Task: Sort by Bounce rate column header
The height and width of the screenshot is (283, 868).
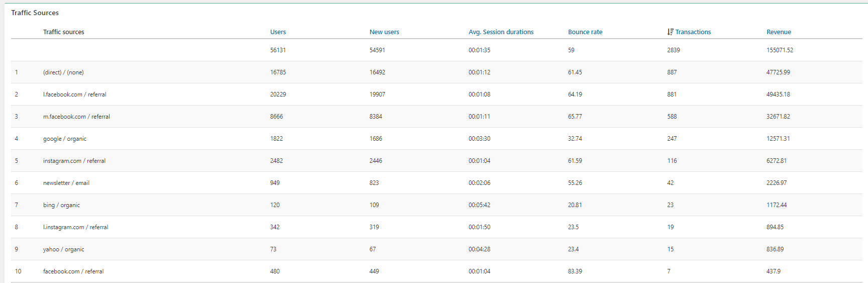Action: tap(585, 32)
